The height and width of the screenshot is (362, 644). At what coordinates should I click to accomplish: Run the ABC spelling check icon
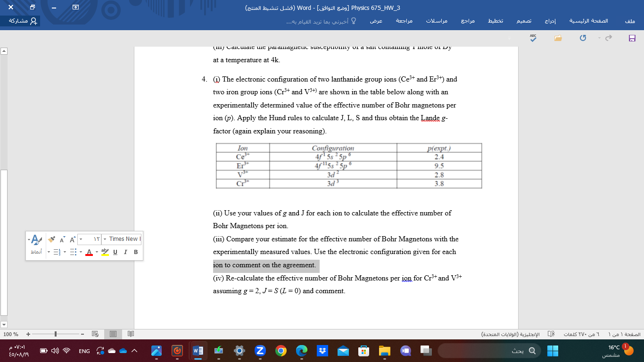(x=533, y=39)
